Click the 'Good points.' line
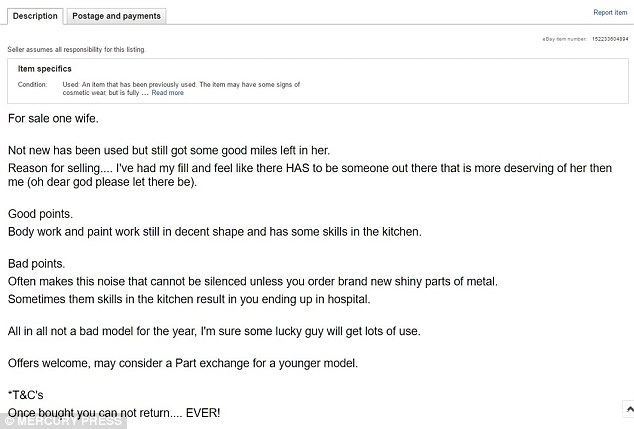 (40, 214)
